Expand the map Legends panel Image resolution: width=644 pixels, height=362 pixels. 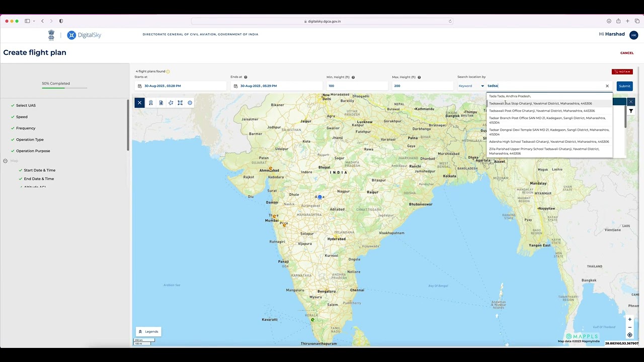click(148, 331)
